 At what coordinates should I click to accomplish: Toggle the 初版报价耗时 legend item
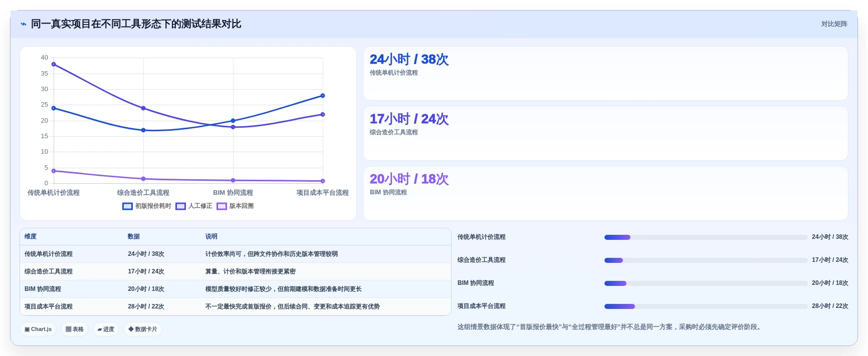[147, 206]
